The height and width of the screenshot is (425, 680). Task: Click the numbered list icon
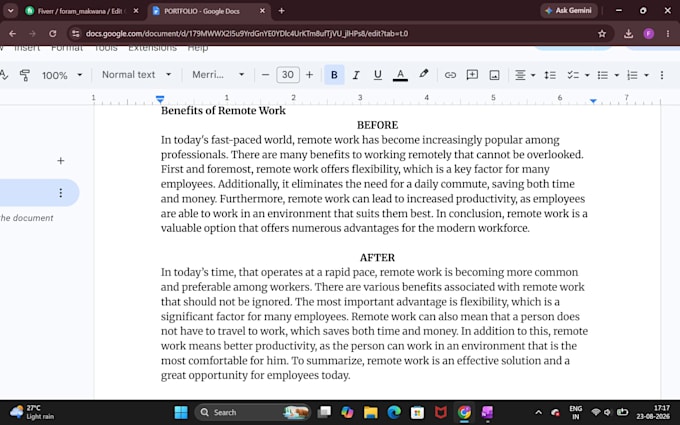(x=633, y=75)
